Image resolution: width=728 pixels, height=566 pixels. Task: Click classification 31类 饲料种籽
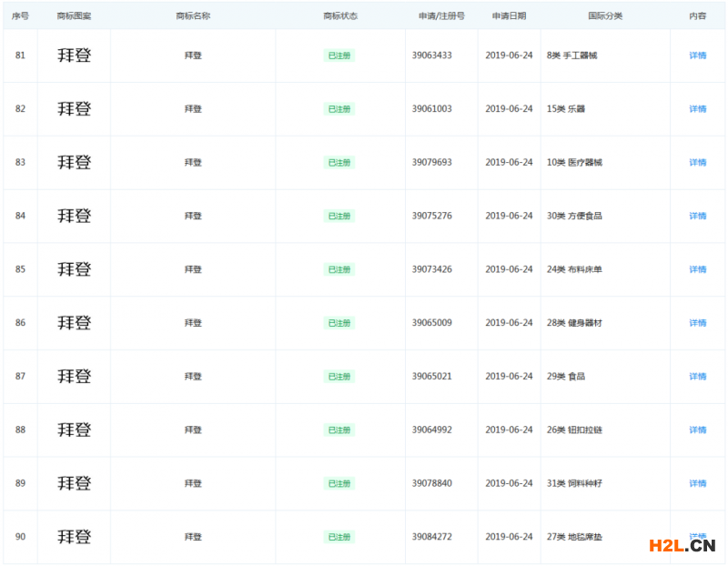[x=574, y=483]
